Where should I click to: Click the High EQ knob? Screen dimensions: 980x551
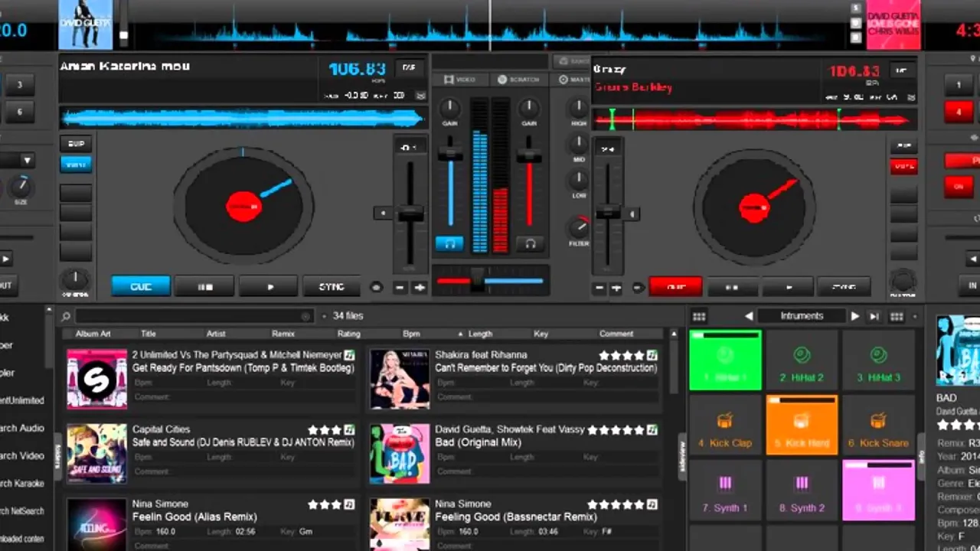pos(579,107)
